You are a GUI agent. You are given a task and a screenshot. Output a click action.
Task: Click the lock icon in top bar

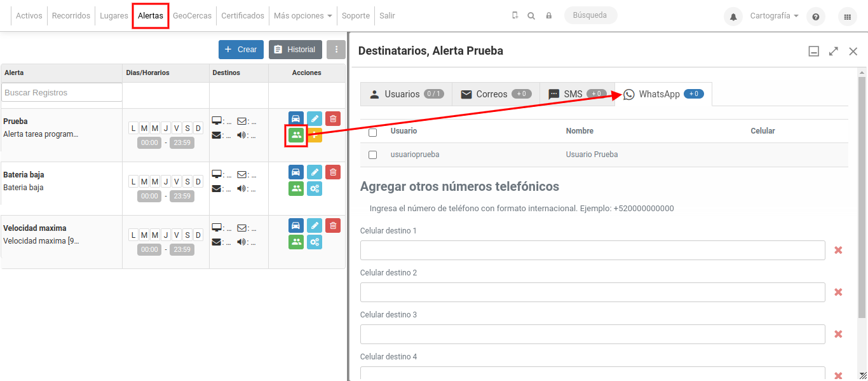click(548, 16)
